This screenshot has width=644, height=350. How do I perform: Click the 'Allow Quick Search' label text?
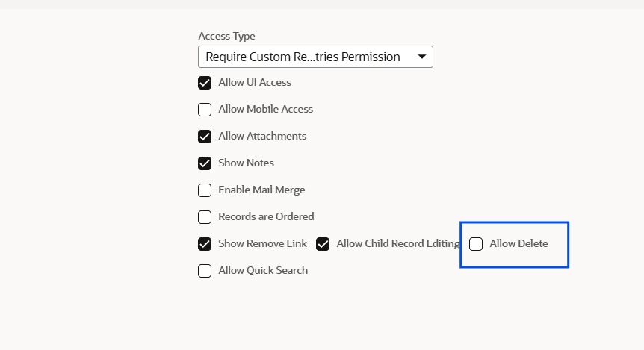pos(263,270)
